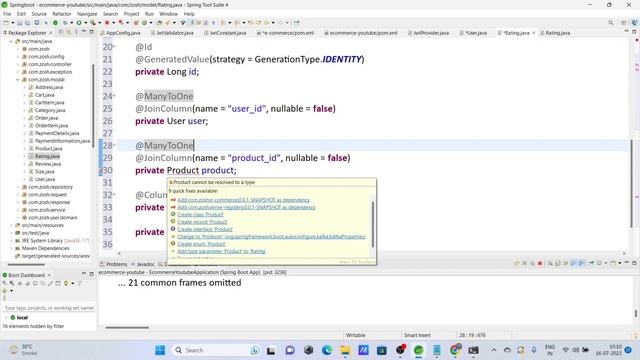
Task: Click the Open Perspective icon
Action: (x=624, y=23)
